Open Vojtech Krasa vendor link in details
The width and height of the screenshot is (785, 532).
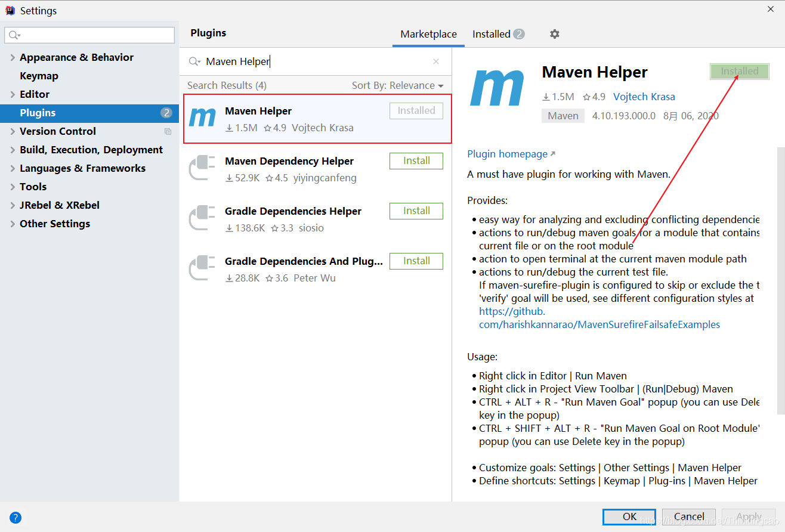coord(644,97)
